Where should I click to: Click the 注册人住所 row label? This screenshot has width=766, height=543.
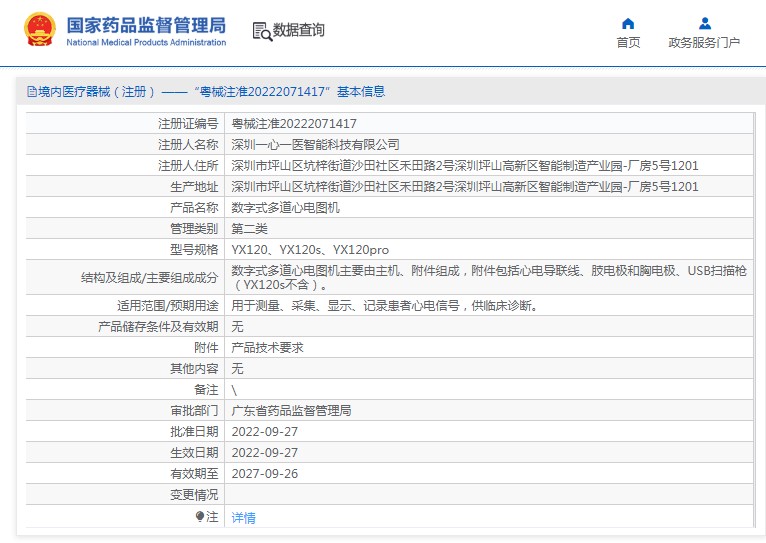(x=188, y=166)
